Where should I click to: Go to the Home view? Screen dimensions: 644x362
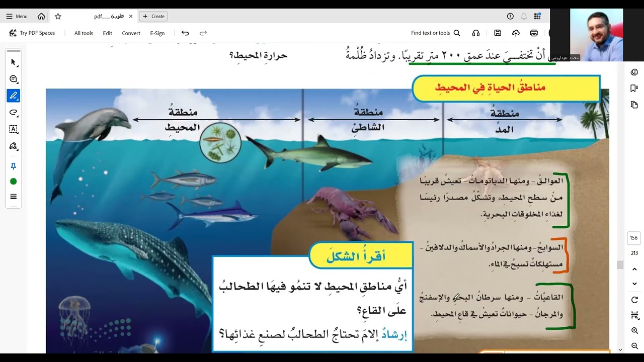coord(41,16)
